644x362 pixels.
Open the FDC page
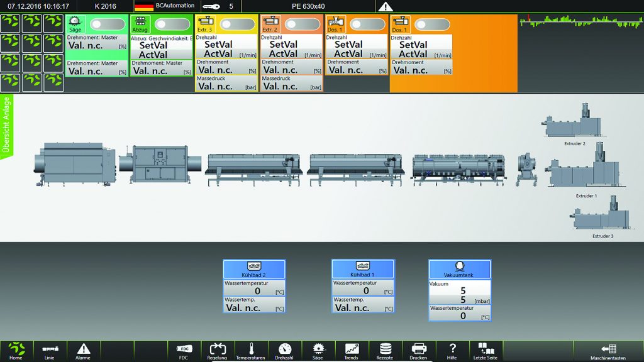[x=184, y=351]
